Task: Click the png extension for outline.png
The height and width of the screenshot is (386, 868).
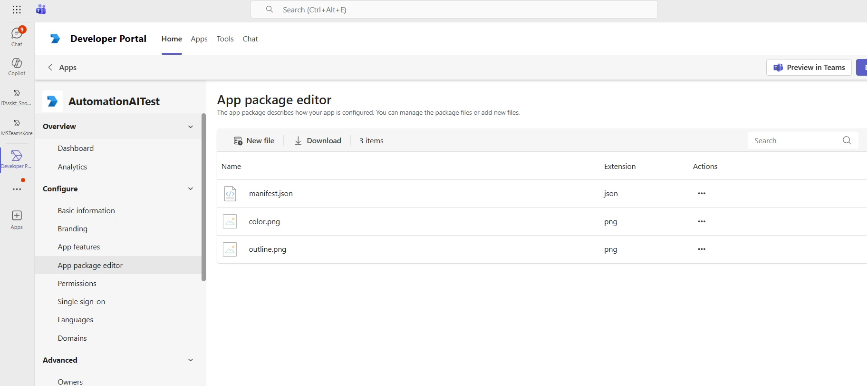Action: coord(610,249)
